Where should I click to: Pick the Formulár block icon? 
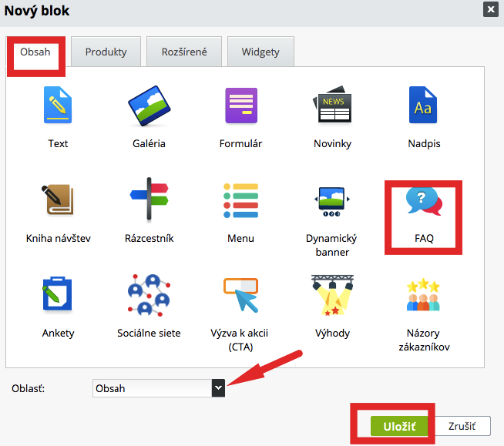[240, 106]
